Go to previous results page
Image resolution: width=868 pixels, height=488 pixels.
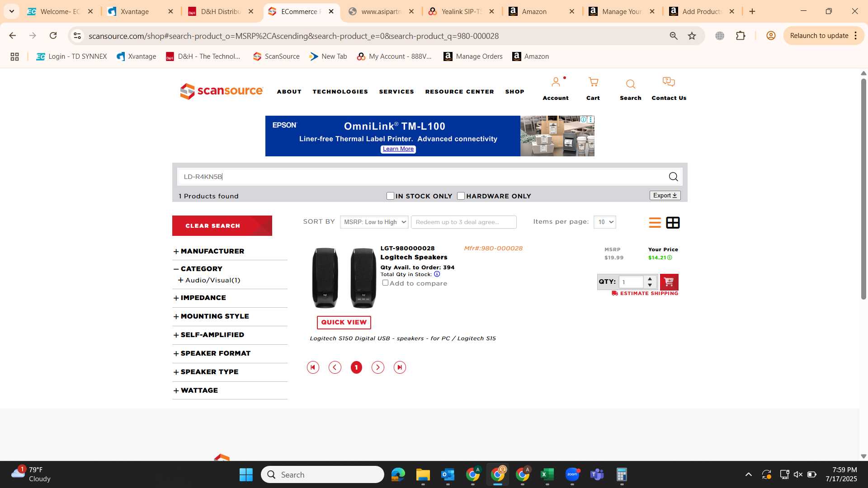[x=335, y=367]
